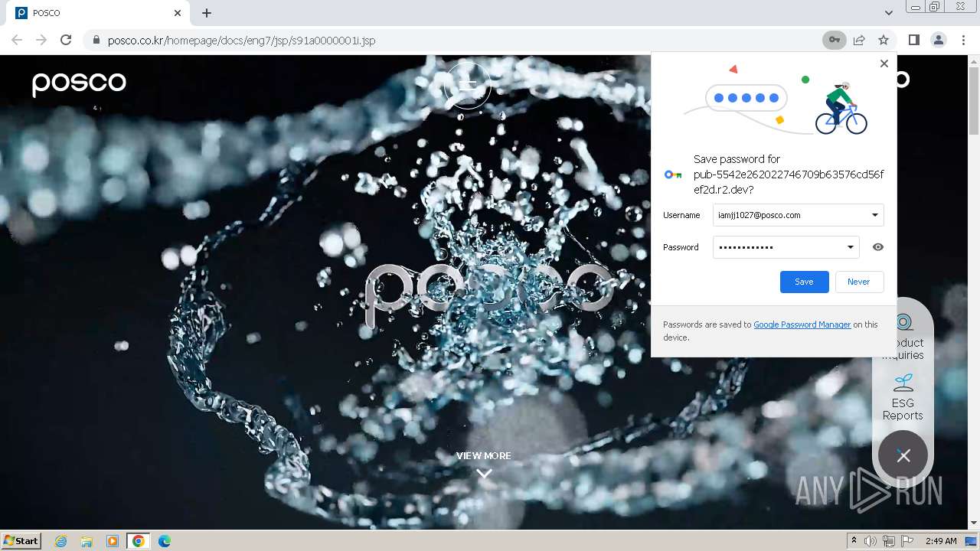Click VIEW MORE text

[x=483, y=455]
